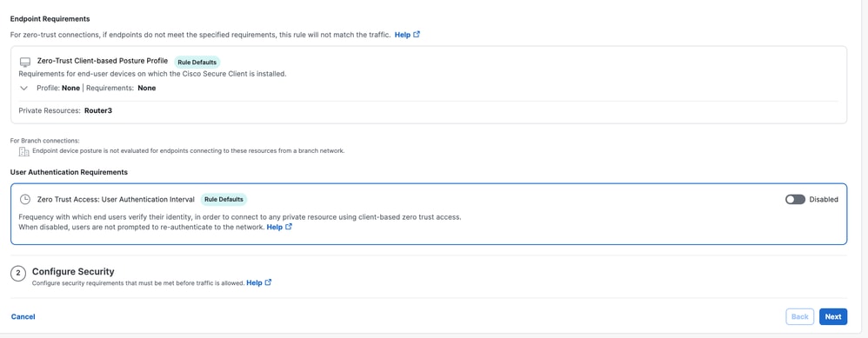This screenshot has width=868, height=338.
Task: Click the Requirements: None text
Action: (x=121, y=88)
